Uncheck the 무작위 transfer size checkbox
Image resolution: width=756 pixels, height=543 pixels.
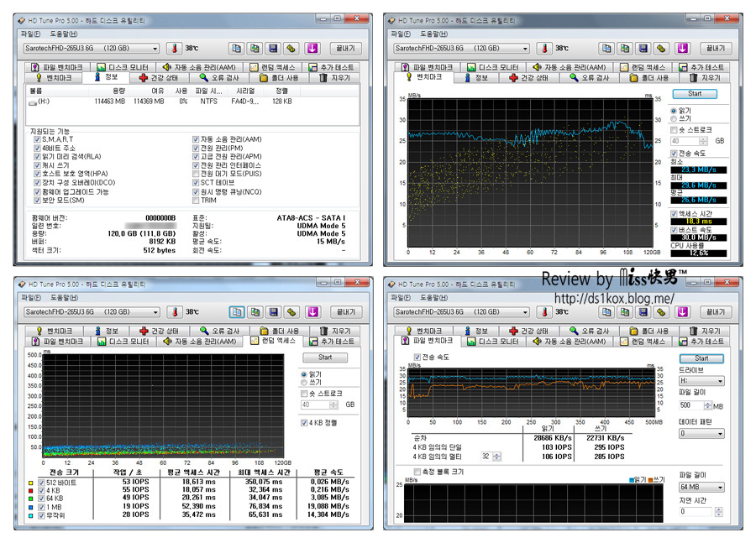[41, 515]
